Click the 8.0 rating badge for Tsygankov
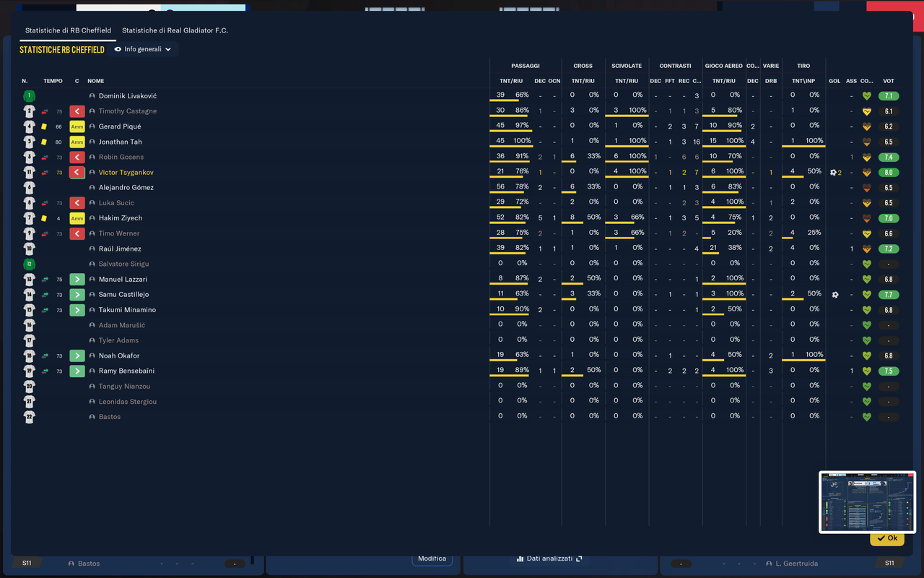The image size is (924, 578). point(889,173)
